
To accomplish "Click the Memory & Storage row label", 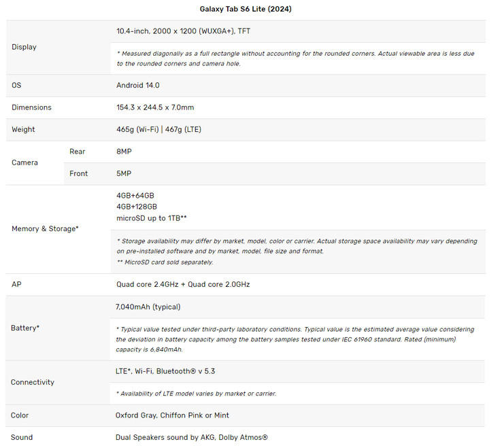I will (x=45, y=228).
